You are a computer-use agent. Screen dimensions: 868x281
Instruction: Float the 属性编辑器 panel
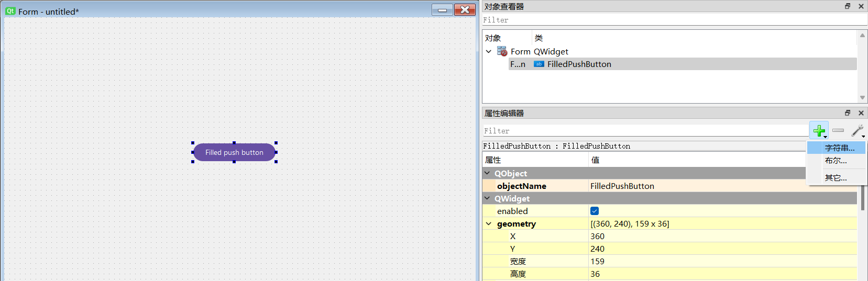pyautogui.click(x=848, y=113)
